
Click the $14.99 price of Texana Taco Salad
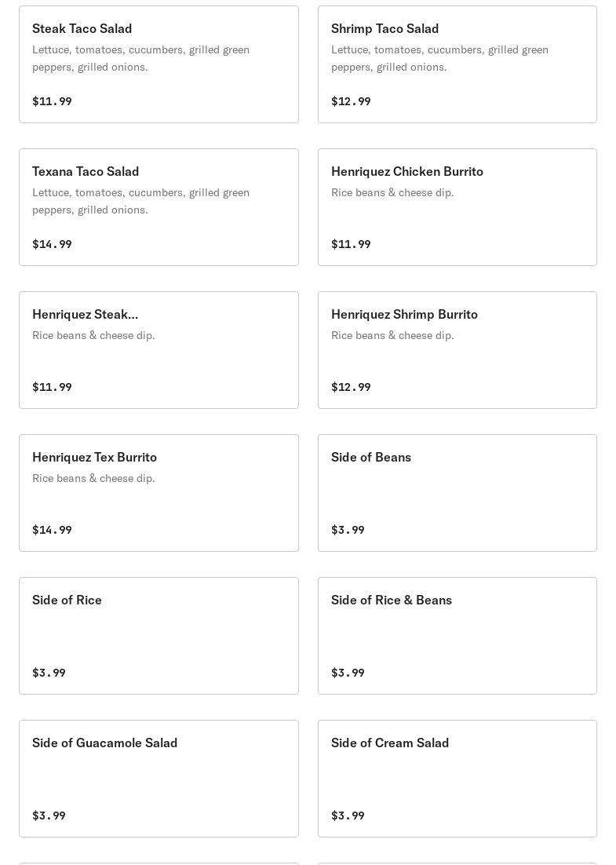tap(52, 244)
